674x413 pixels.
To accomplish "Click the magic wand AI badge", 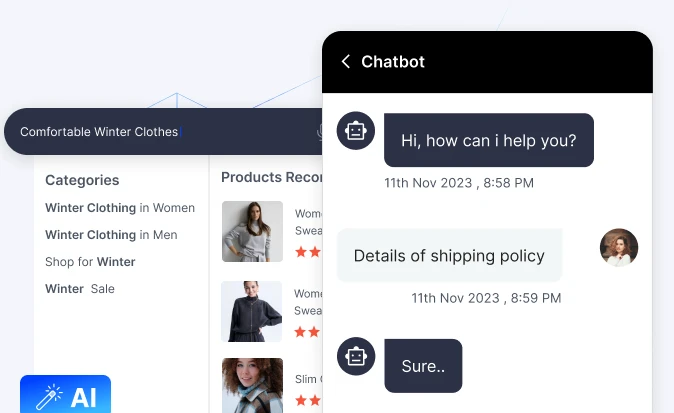I will pos(65,396).
